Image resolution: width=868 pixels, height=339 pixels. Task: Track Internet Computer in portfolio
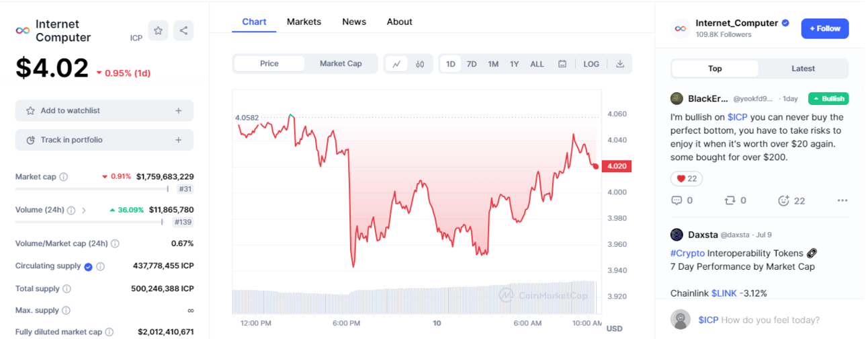point(104,140)
